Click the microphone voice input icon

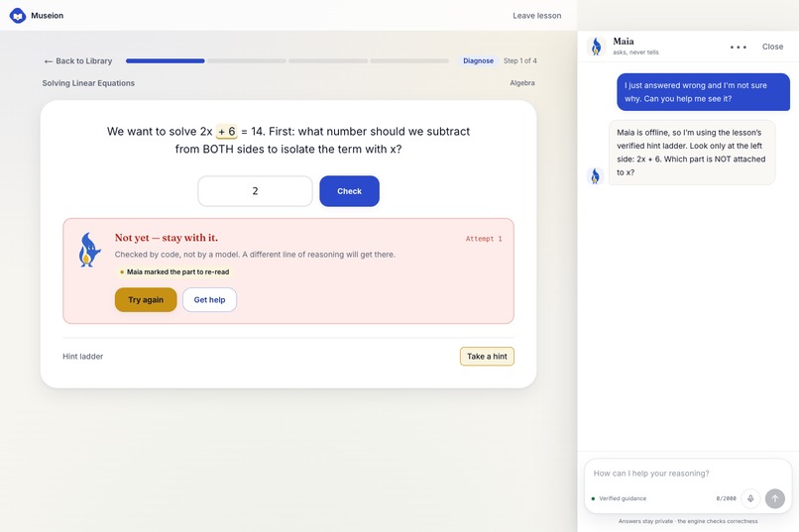[750, 498]
